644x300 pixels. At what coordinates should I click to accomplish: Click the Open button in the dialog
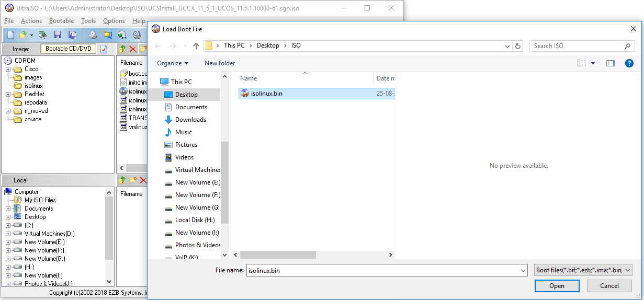pos(557,286)
